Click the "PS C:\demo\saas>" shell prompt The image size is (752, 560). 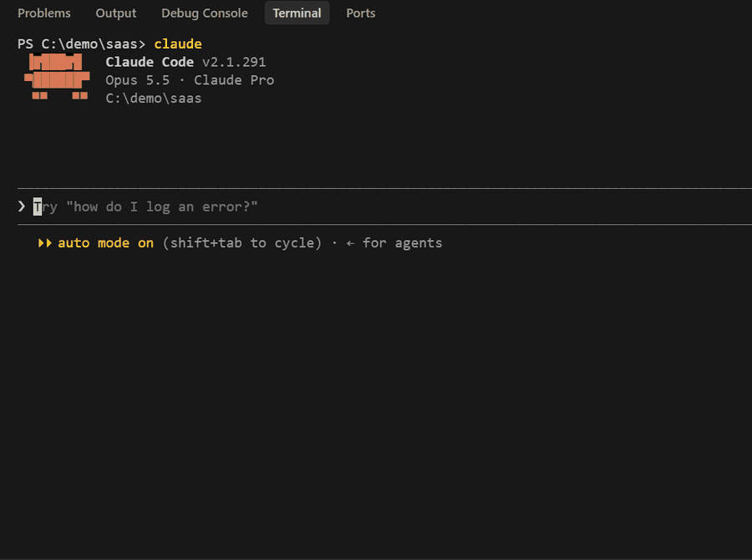(82, 43)
